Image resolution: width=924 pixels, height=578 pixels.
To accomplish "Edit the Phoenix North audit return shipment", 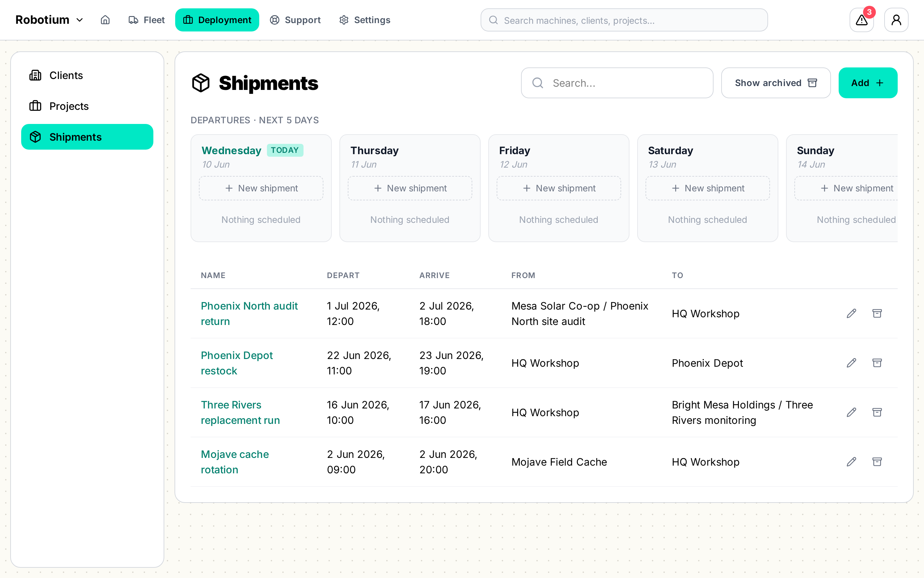I will (x=851, y=313).
